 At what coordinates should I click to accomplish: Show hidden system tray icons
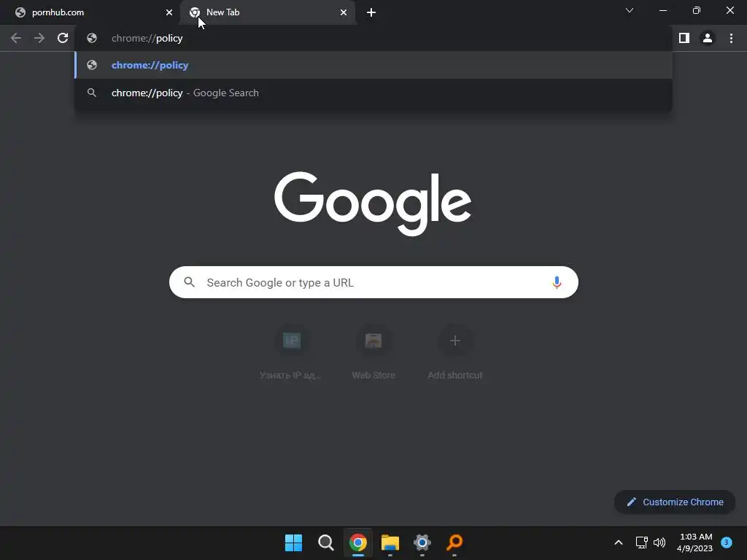click(x=619, y=542)
